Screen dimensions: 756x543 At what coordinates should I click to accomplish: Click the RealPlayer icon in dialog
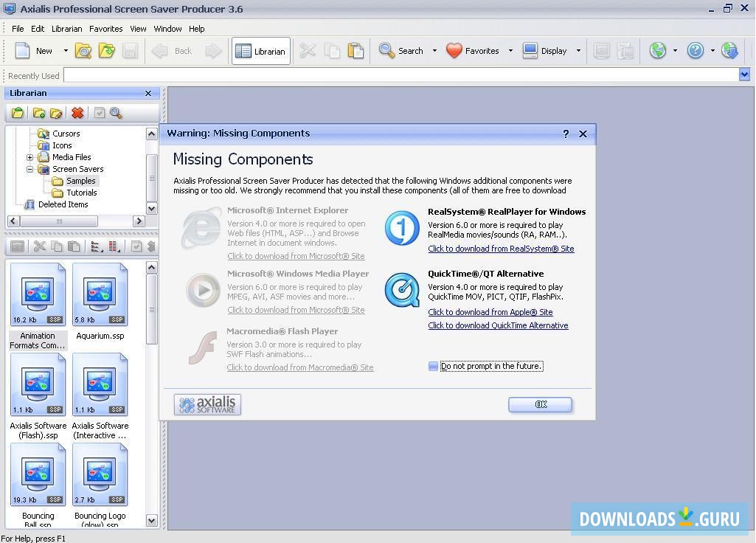[x=402, y=228]
